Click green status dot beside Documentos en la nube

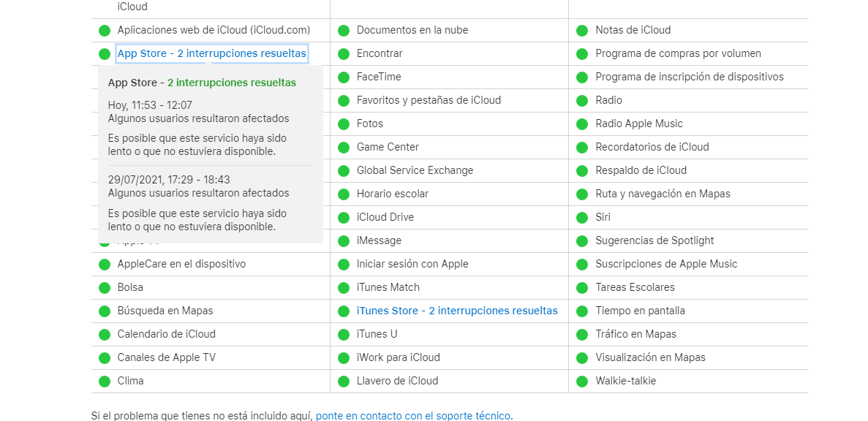pos(344,31)
